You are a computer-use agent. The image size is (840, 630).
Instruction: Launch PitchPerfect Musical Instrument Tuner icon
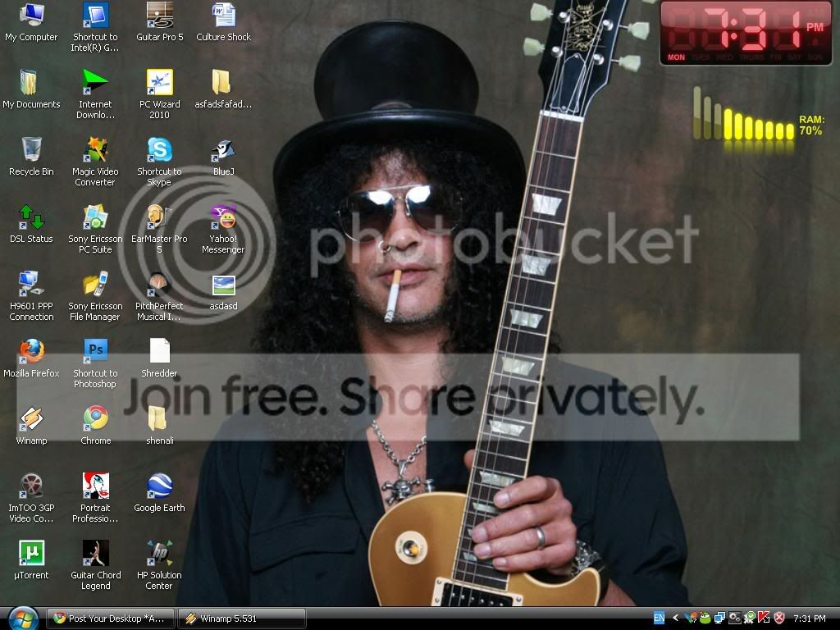click(160, 295)
